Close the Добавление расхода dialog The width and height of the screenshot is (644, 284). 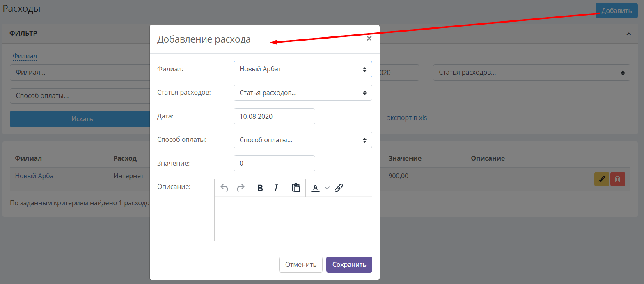[369, 38]
